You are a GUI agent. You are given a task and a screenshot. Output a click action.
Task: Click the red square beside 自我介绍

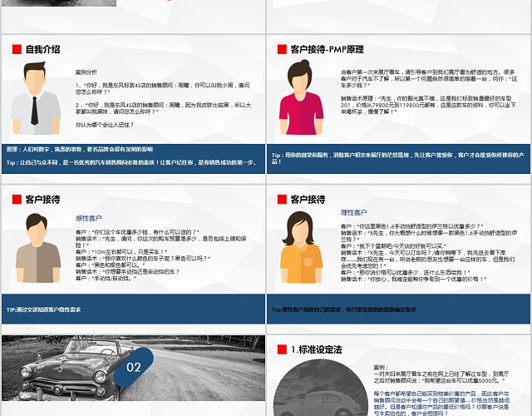pos(17,50)
